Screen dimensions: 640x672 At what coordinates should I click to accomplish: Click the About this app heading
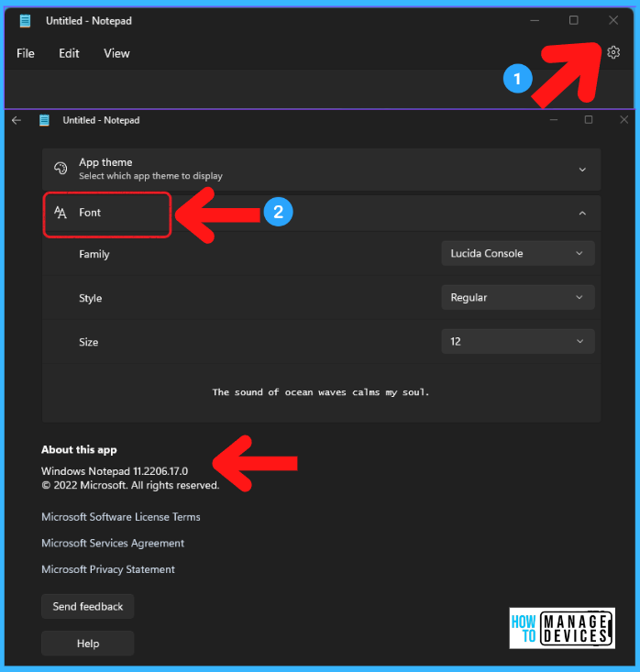[79, 449]
